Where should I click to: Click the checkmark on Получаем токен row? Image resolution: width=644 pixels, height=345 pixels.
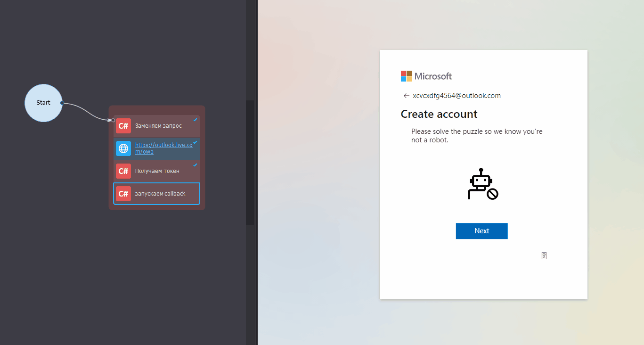tap(195, 165)
